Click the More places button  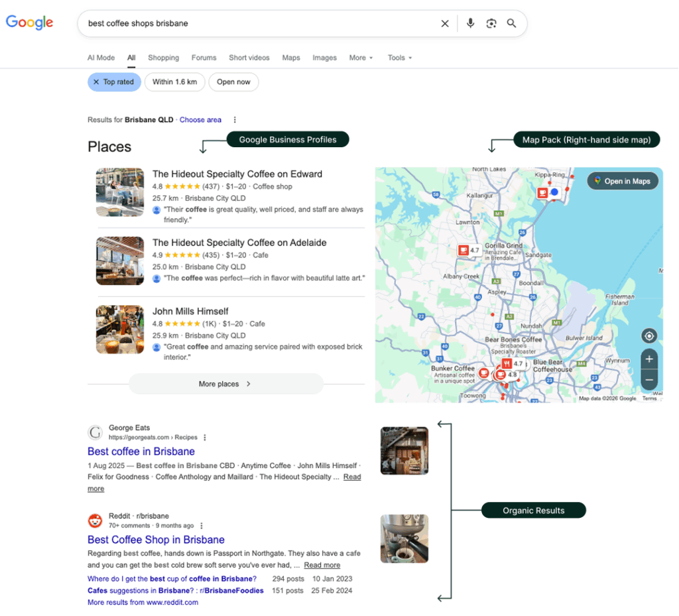[226, 384]
